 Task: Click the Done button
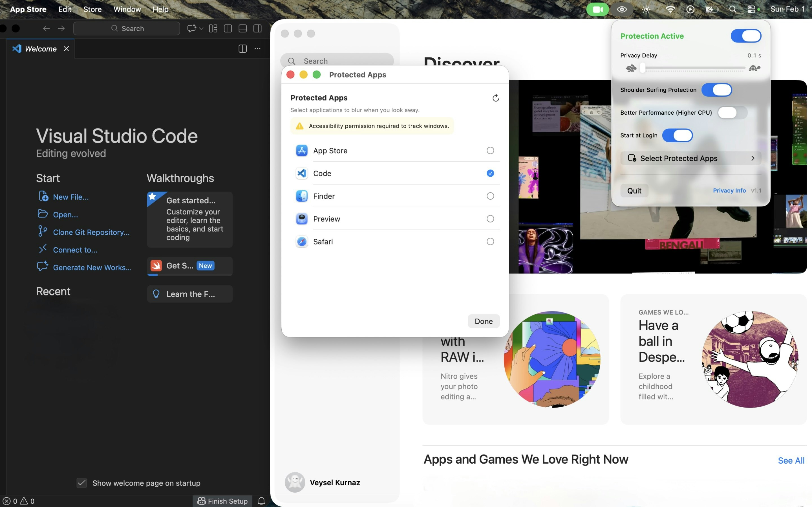(483, 321)
